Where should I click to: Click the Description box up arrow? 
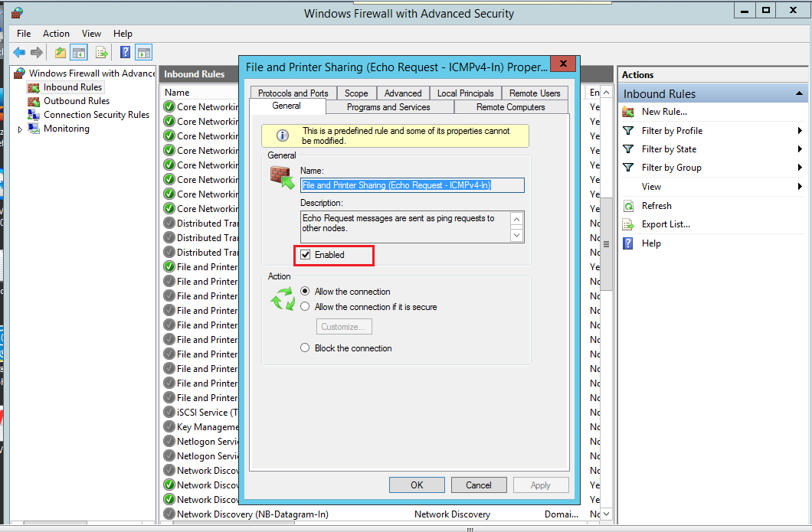(517, 219)
